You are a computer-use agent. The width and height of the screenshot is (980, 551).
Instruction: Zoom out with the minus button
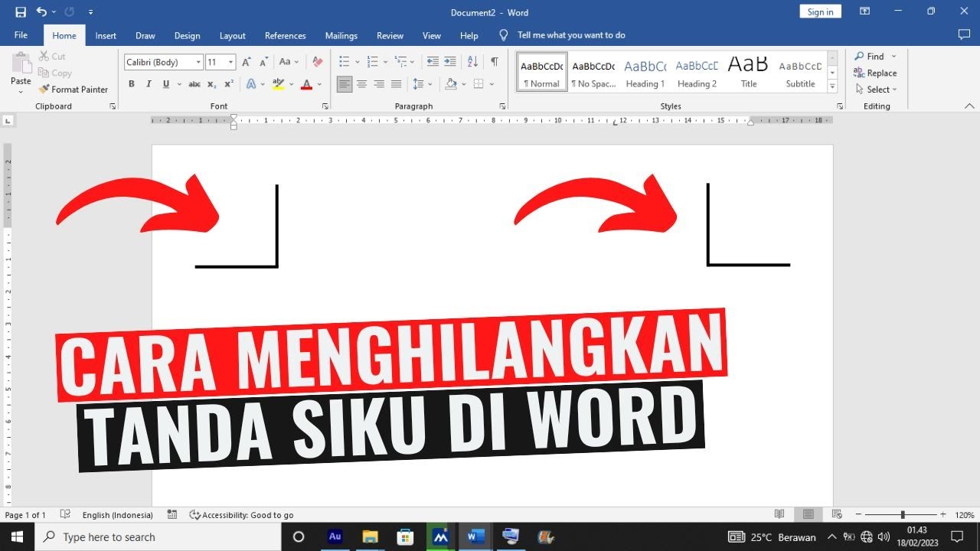coord(859,515)
